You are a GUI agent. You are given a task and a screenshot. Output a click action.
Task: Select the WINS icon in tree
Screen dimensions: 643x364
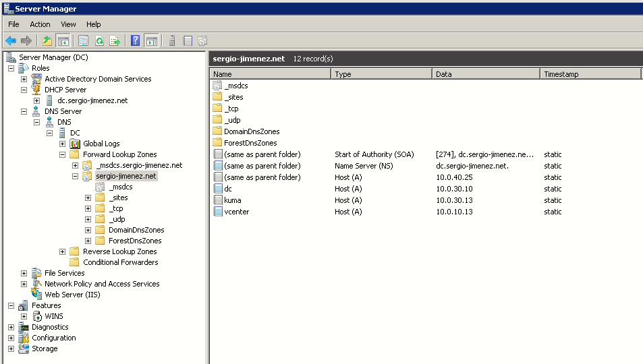click(x=37, y=316)
